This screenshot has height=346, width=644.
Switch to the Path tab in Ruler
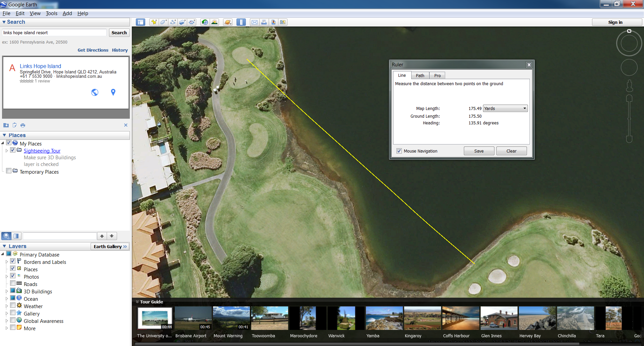coord(420,75)
